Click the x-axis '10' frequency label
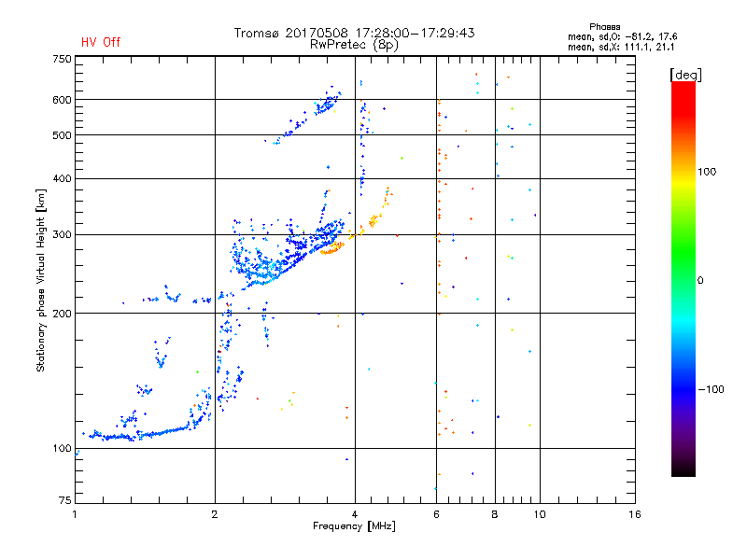The width and height of the screenshot is (747, 560). [540, 514]
